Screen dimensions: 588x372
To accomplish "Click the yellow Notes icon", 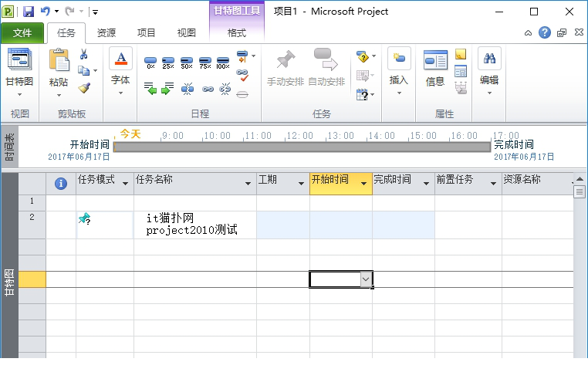I will pyautogui.click(x=461, y=54).
